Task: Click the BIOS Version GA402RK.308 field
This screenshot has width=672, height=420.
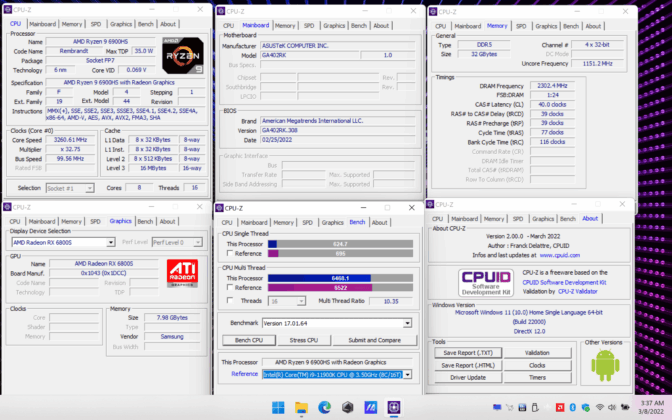Action: [338, 130]
